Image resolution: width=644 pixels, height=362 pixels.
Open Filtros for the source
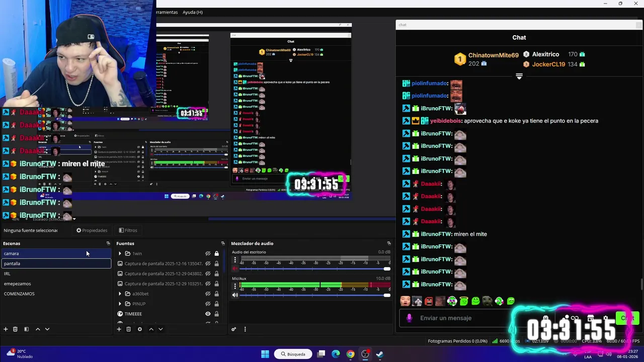128,230
